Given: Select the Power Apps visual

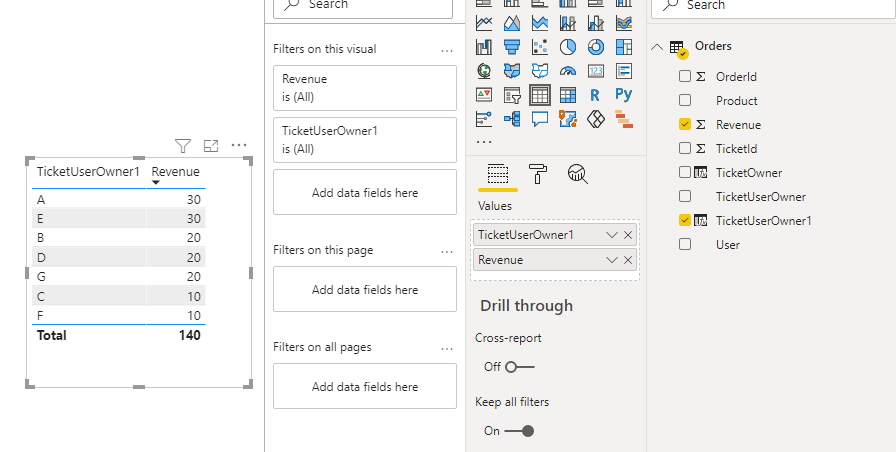Looking at the screenshot, I should [596, 119].
